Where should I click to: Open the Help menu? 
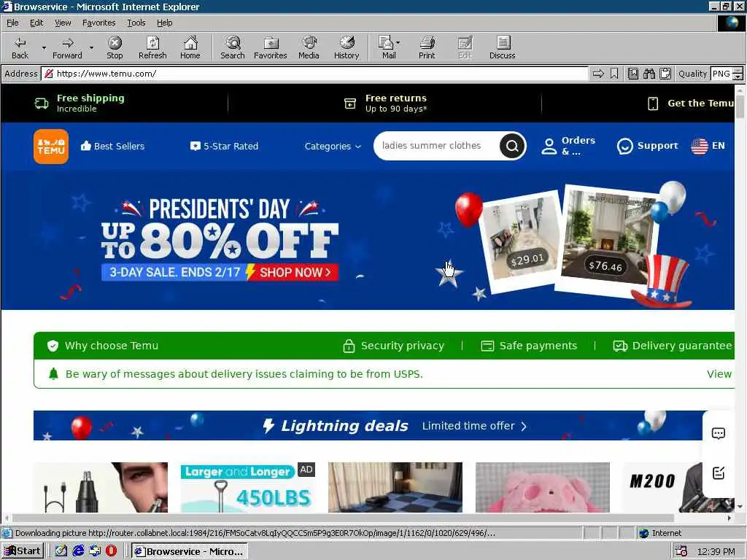164,23
